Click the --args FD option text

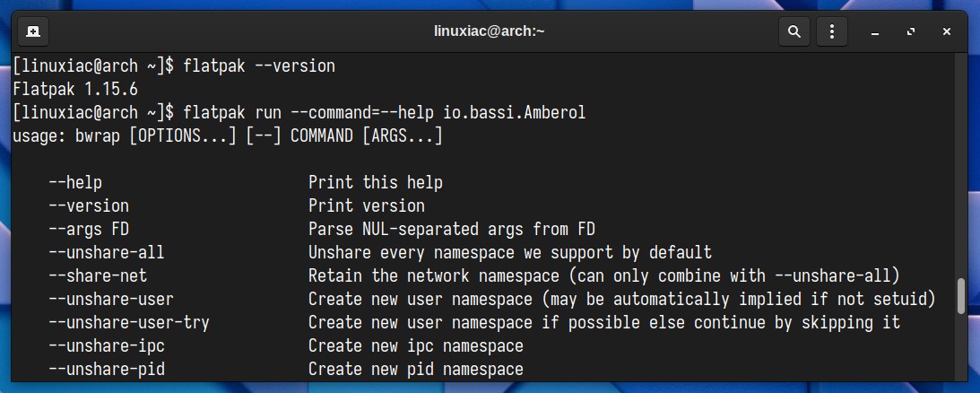coord(89,230)
